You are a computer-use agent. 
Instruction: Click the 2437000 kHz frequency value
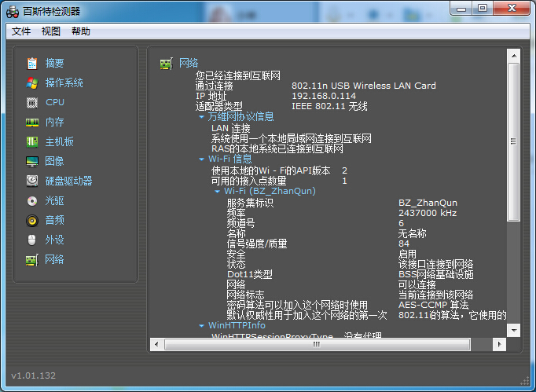tap(428, 213)
